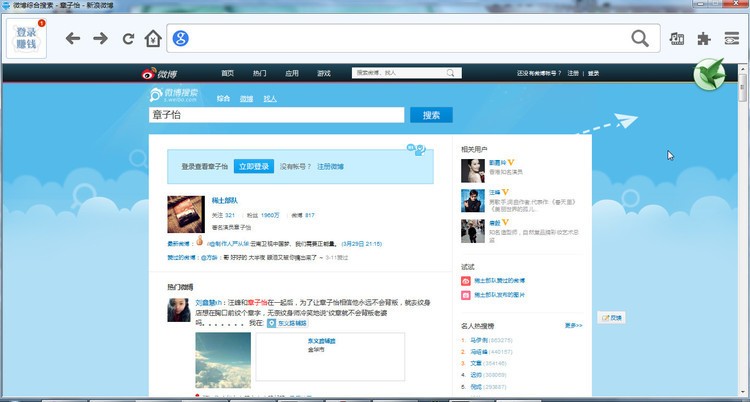Screen dimensions: 750x402
Task: Click search field containing 章子怡
Action: point(276,115)
